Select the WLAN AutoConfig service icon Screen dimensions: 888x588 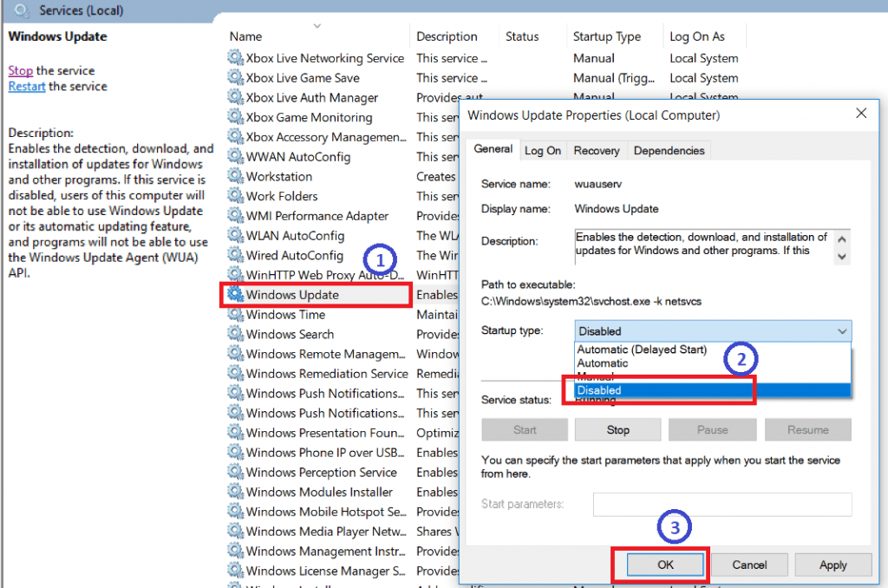234,235
